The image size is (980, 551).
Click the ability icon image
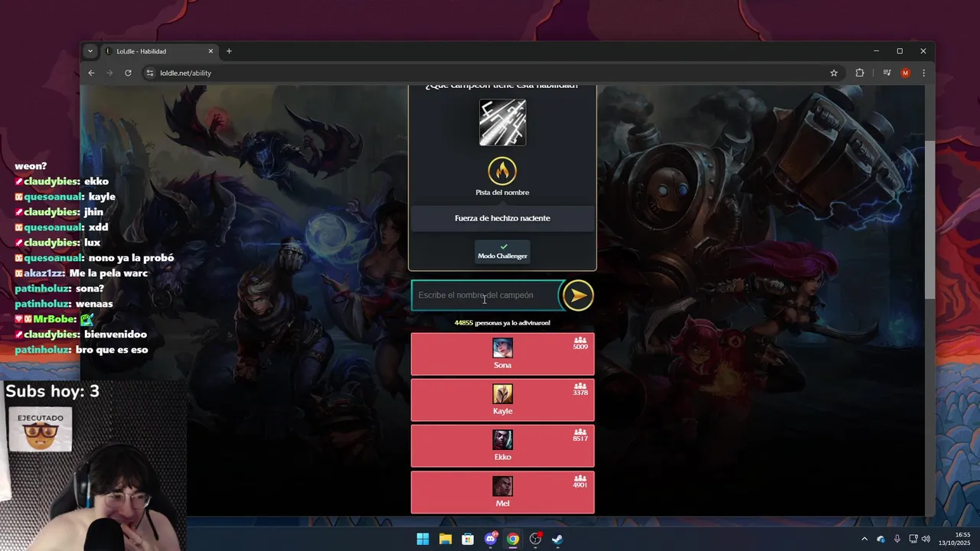tap(502, 122)
